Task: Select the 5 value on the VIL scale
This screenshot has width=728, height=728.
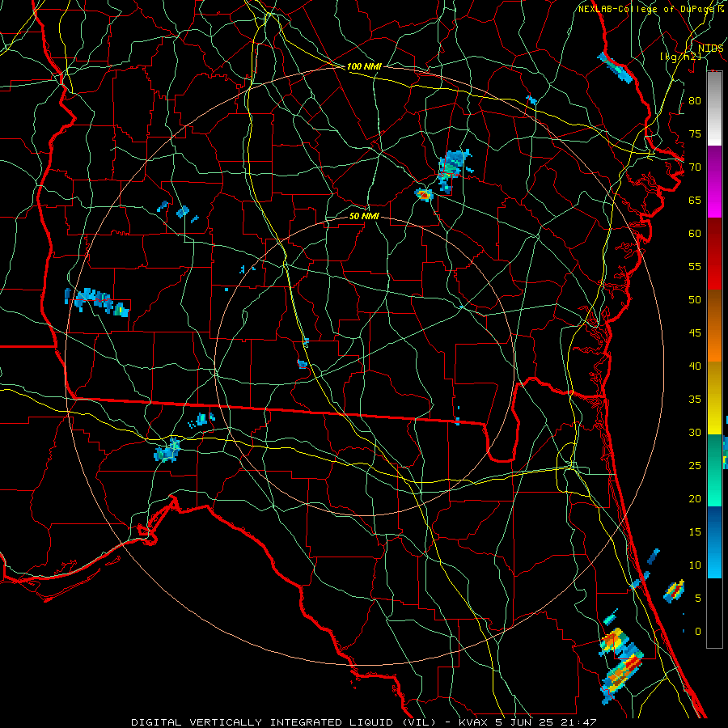Action: coord(698,599)
